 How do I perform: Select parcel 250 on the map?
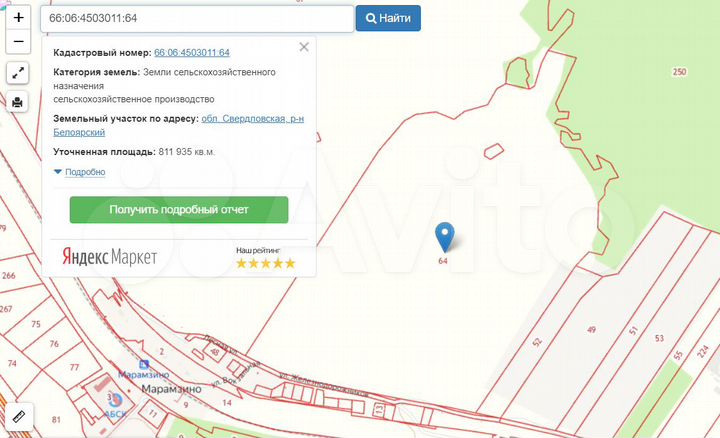[x=680, y=72]
